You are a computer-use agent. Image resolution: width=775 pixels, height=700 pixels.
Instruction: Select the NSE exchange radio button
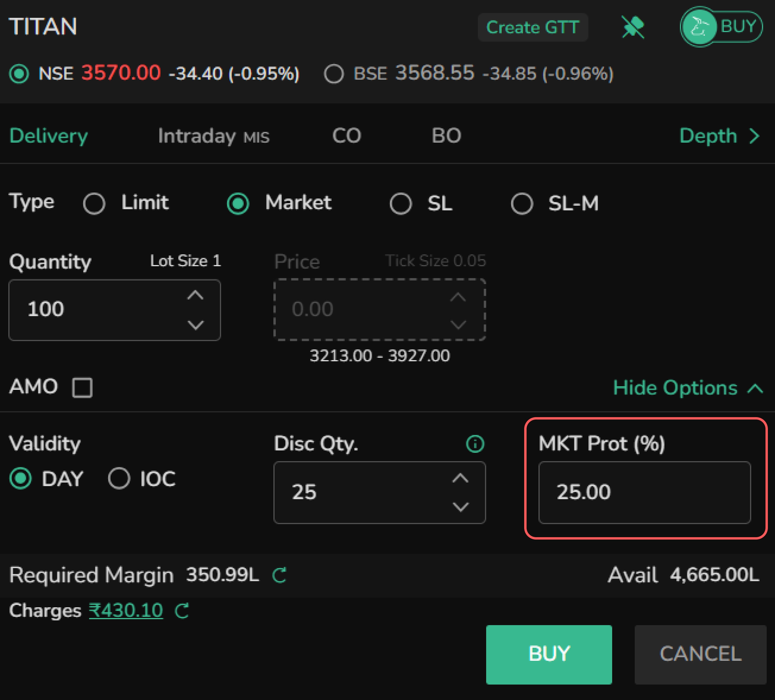click(19, 73)
